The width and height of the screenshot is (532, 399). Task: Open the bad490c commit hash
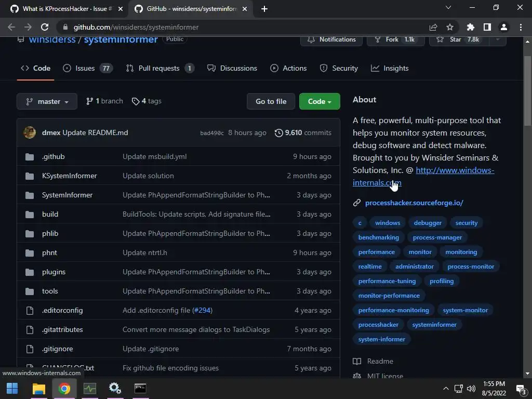212,133
